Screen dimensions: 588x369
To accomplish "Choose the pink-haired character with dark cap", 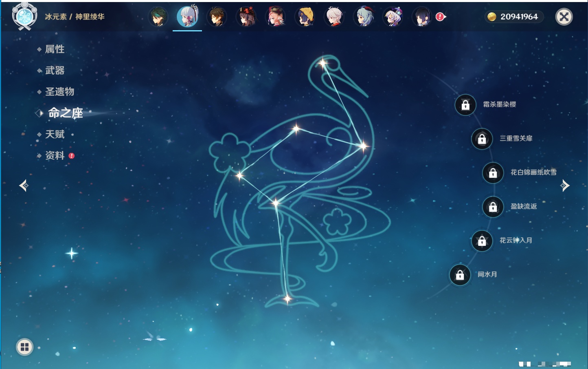I will (x=275, y=17).
